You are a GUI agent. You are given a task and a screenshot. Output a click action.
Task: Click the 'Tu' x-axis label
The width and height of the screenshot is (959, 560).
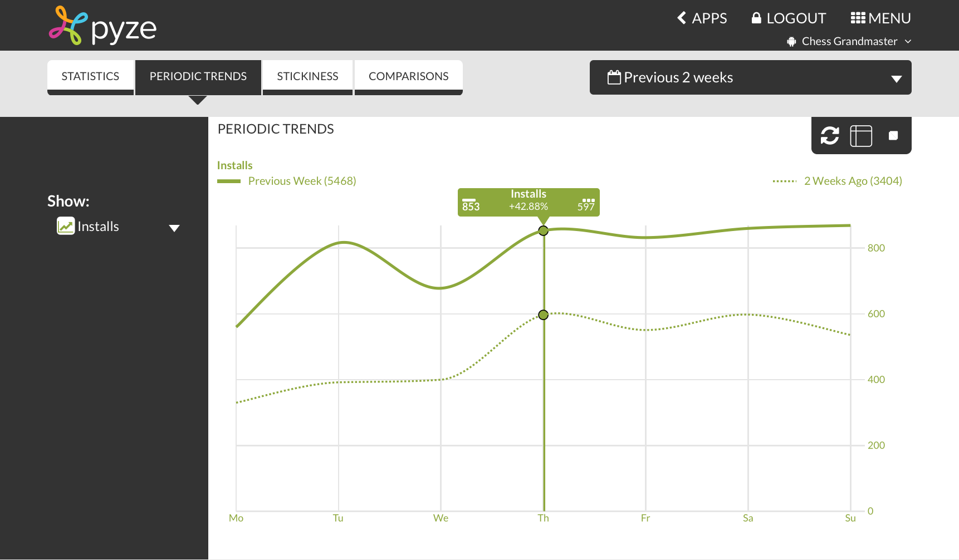tap(338, 518)
